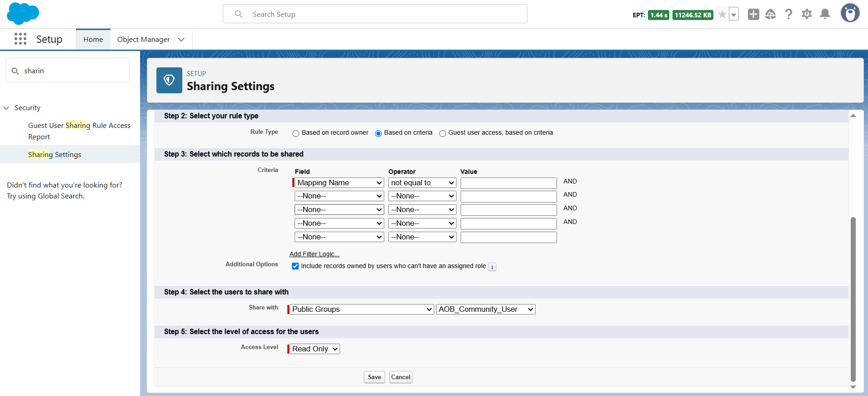The height and width of the screenshot is (396, 868).
Task: Expand the Object Manager tab chevron
Action: click(x=181, y=40)
